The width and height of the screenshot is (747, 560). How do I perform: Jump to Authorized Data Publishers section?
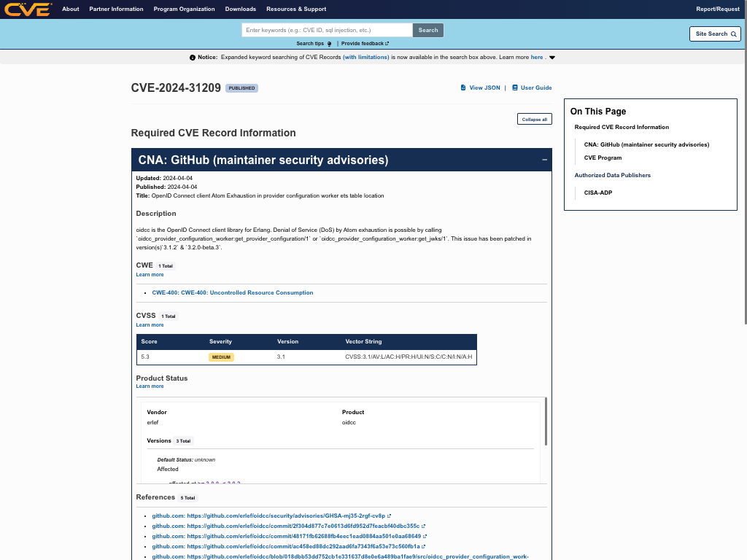click(612, 175)
